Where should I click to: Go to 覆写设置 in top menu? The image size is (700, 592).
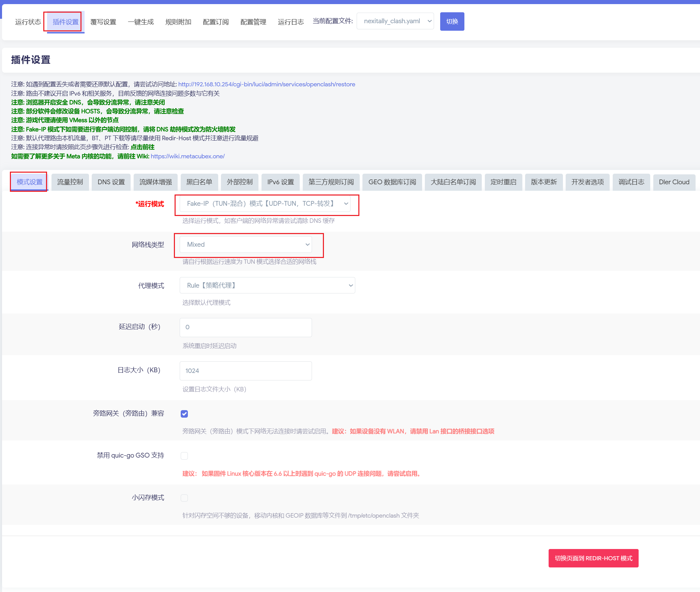[x=103, y=22]
